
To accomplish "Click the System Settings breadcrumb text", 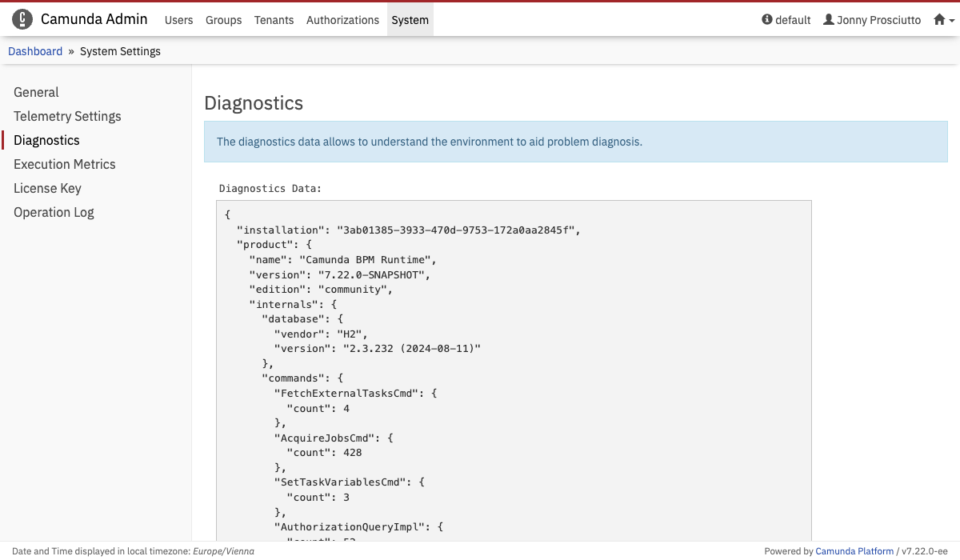I will pyautogui.click(x=120, y=51).
